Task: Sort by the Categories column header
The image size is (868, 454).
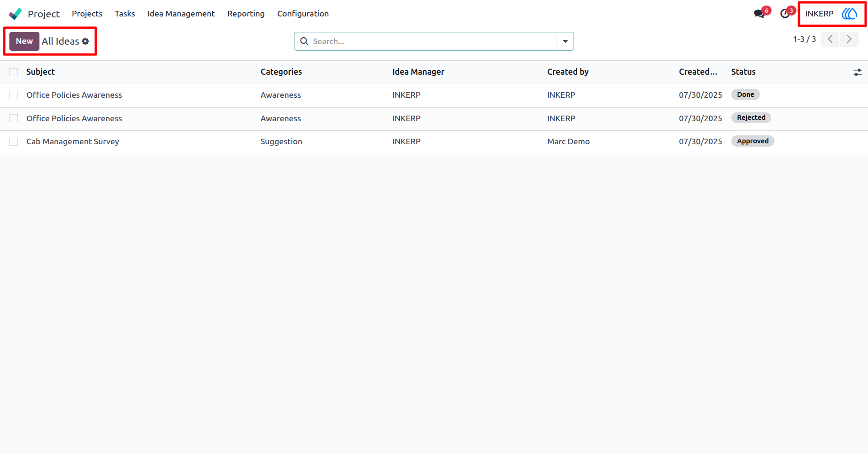Action: click(x=281, y=72)
